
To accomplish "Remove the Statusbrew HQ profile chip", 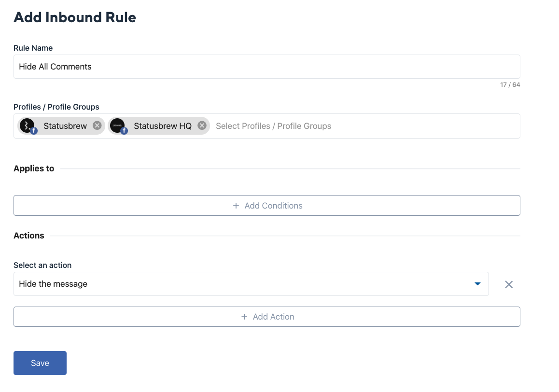I will pos(202,126).
